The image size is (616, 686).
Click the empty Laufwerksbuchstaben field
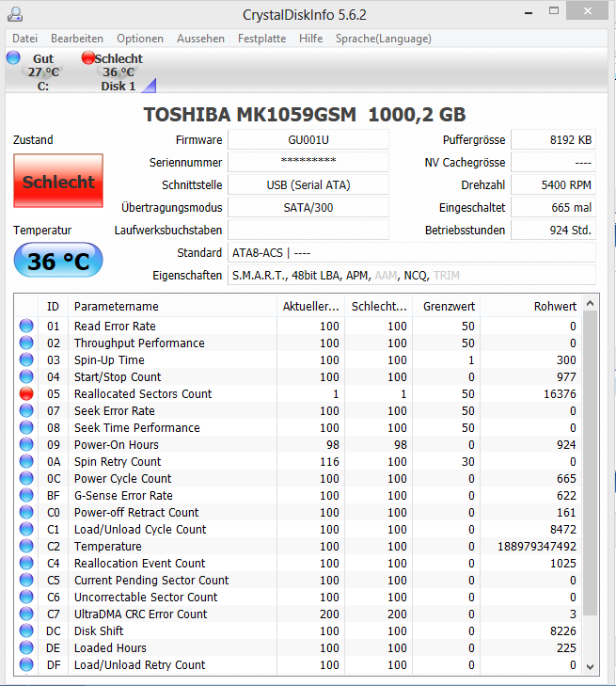pos(308,231)
